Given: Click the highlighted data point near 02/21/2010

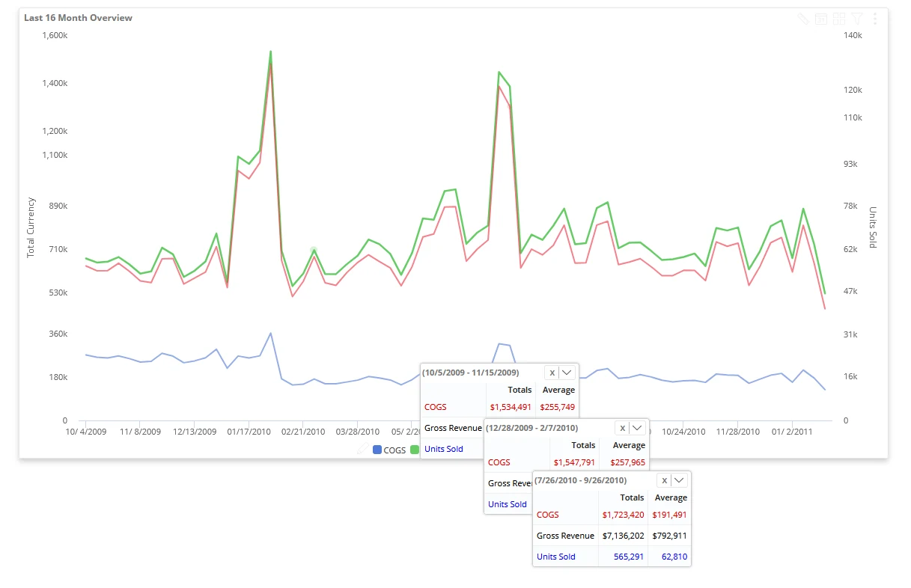Looking at the screenshot, I should tap(314, 250).
